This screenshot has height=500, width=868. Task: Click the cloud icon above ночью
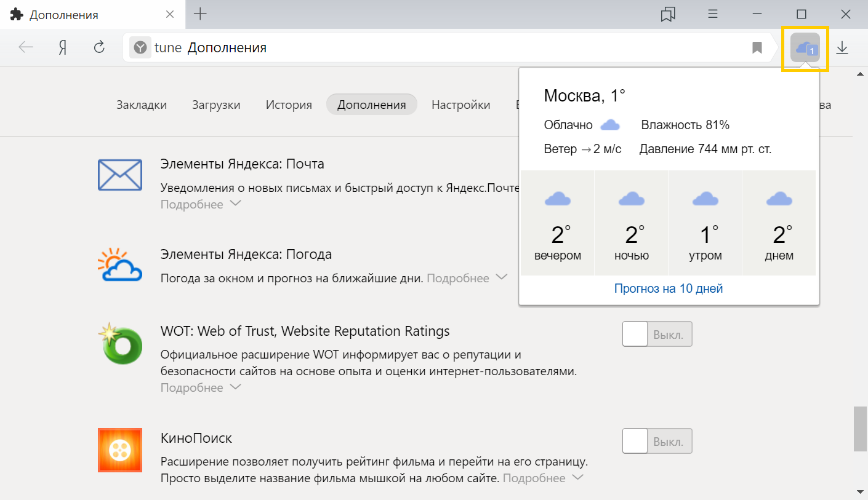coord(632,199)
